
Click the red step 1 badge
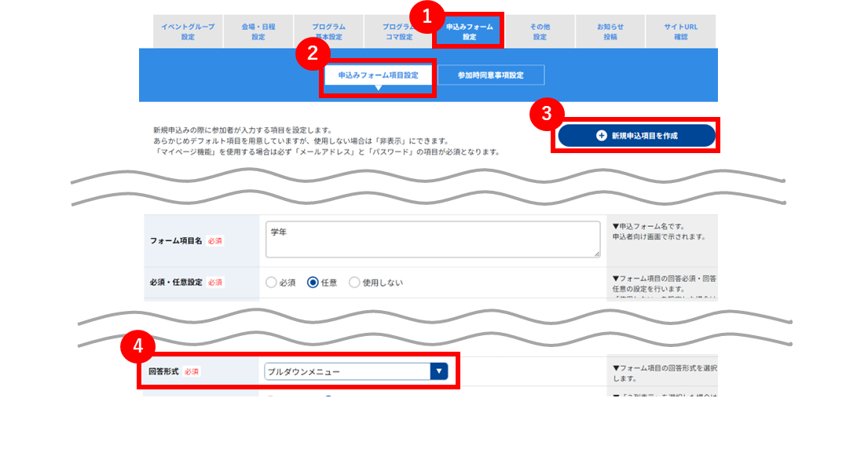click(x=427, y=16)
